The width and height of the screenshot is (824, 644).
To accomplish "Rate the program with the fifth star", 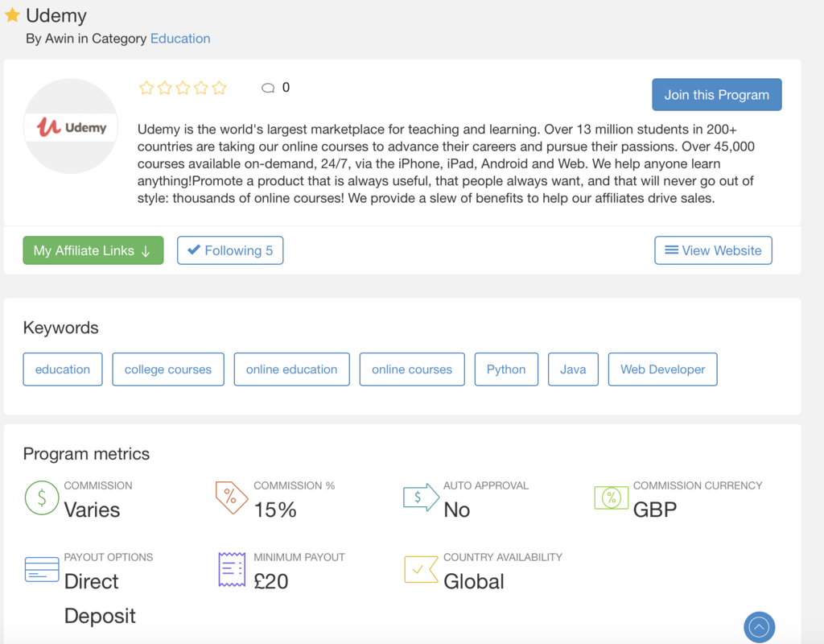I will point(219,88).
